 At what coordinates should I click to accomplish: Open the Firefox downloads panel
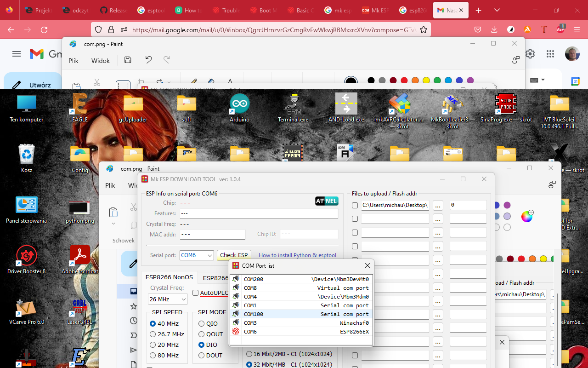click(x=494, y=29)
